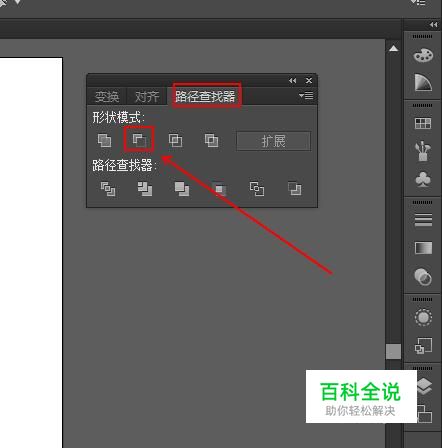The image size is (442, 448).
Task: Click the Crop pathfinder icon
Action: click(219, 189)
